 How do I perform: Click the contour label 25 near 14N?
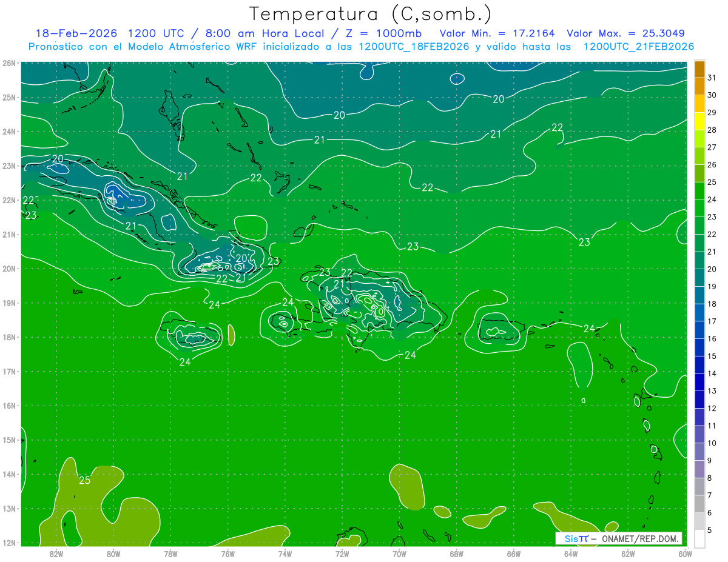pyautogui.click(x=85, y=481)
